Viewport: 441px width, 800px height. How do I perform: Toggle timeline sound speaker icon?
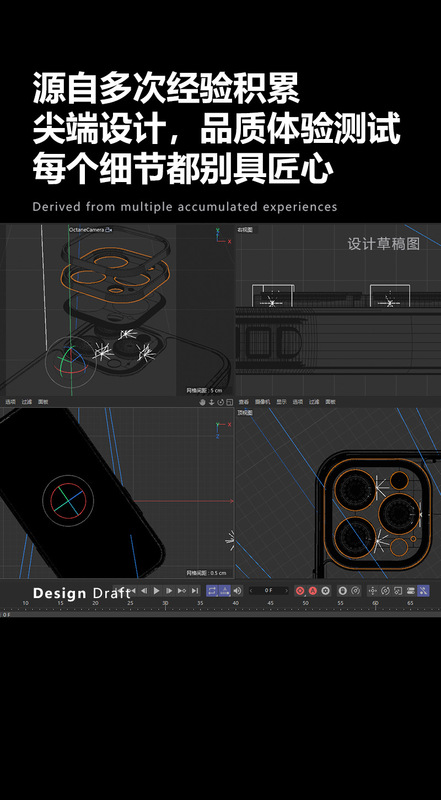(237, 591)
